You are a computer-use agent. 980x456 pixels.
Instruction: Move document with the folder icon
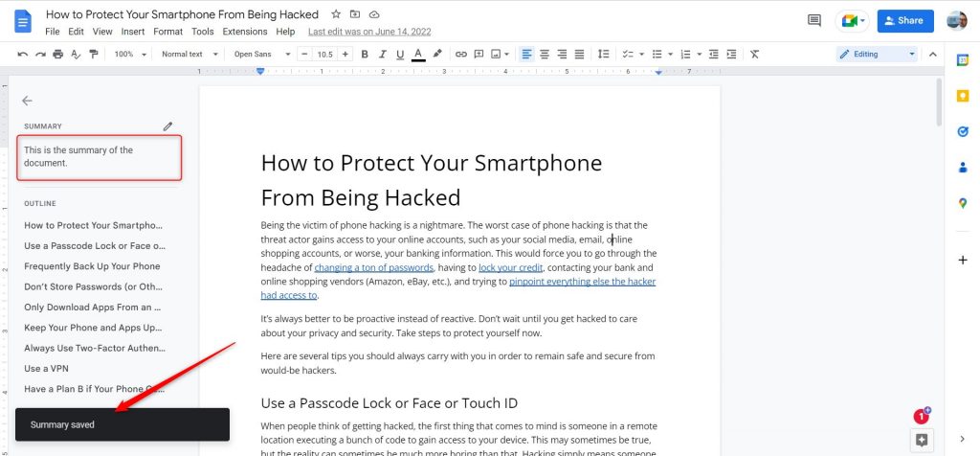coord(355,14)
